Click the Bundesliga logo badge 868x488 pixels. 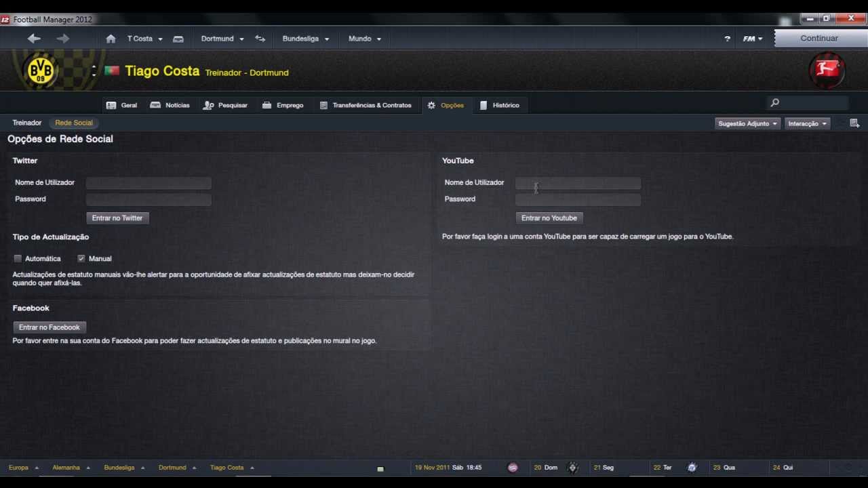point(827,70)
